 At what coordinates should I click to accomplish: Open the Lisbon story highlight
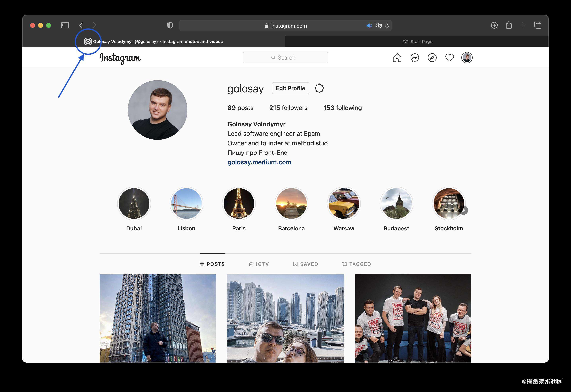click(186, 204)
